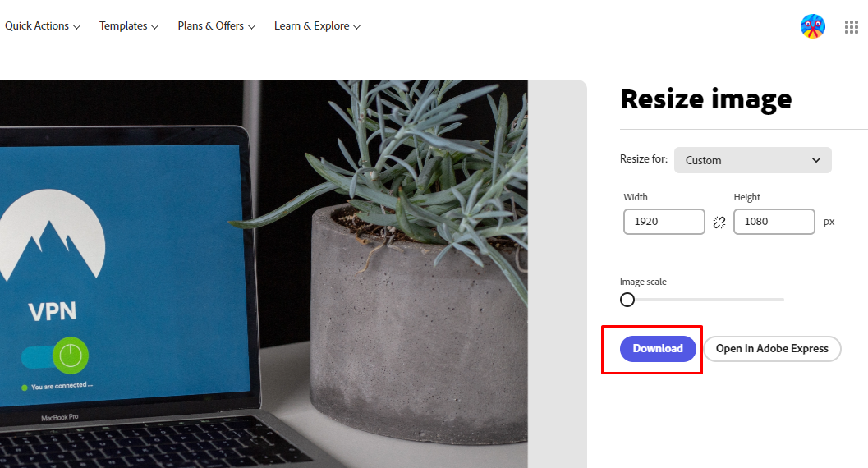Open the Quick Actions menu

tap(43, 26)
